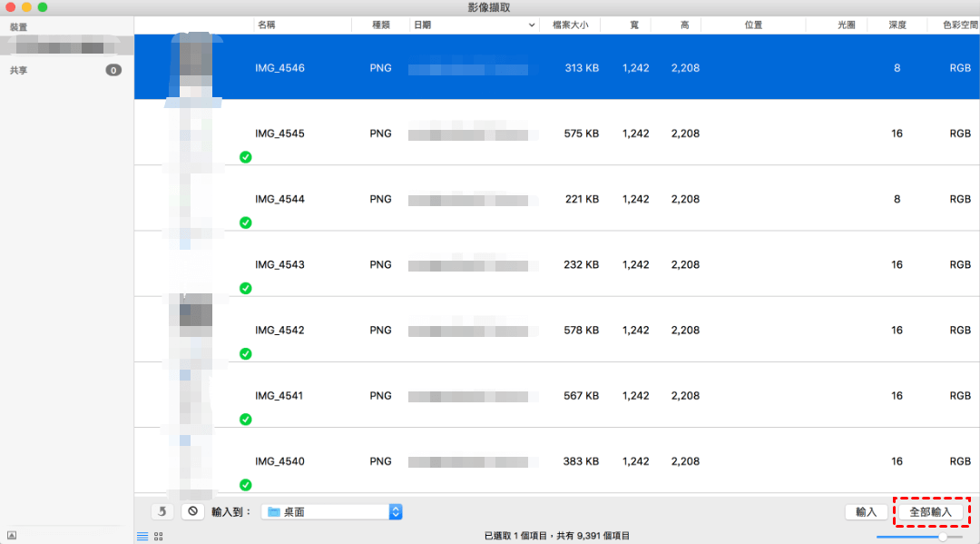Click the 232 KB file size cell
This screenshot has width=980, height=544.
point(582,265)
